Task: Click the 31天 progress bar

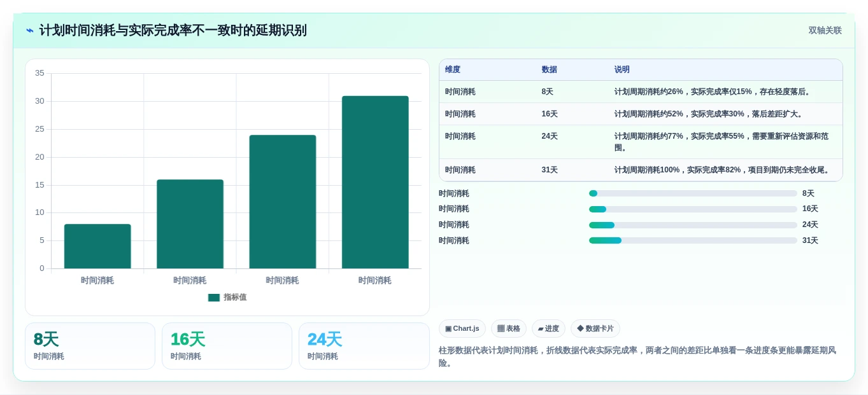Action: [693, 240]
